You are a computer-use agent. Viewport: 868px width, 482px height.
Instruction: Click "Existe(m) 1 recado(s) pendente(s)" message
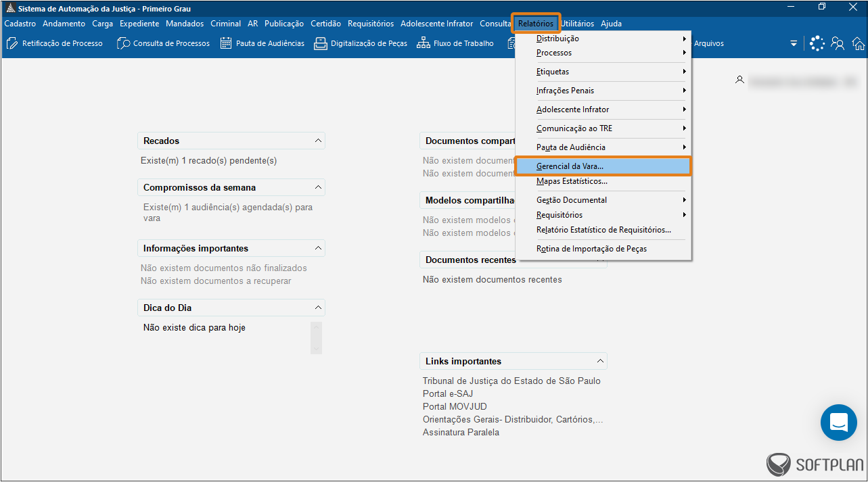click(x=209, y=161)
